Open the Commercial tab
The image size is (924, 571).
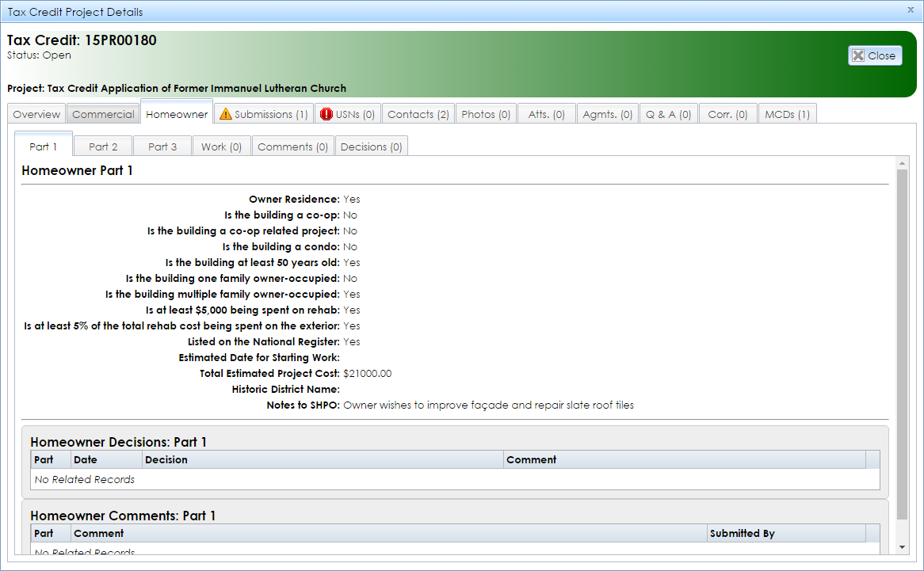tap(103, 114)
